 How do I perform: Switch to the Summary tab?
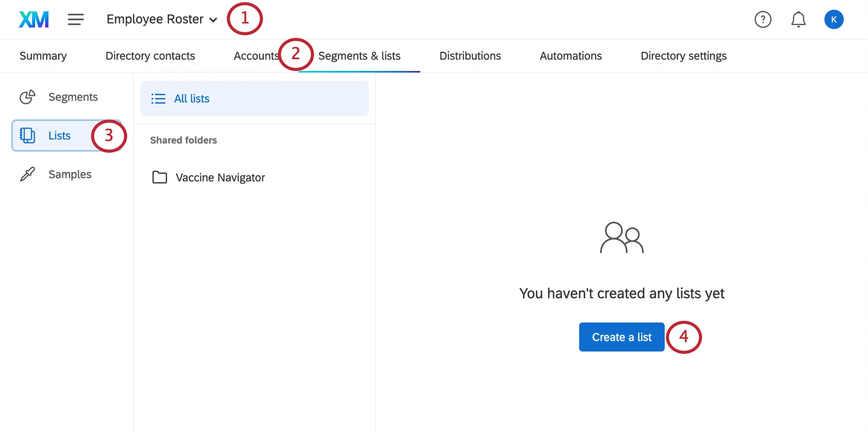click(x=43, y=56)
